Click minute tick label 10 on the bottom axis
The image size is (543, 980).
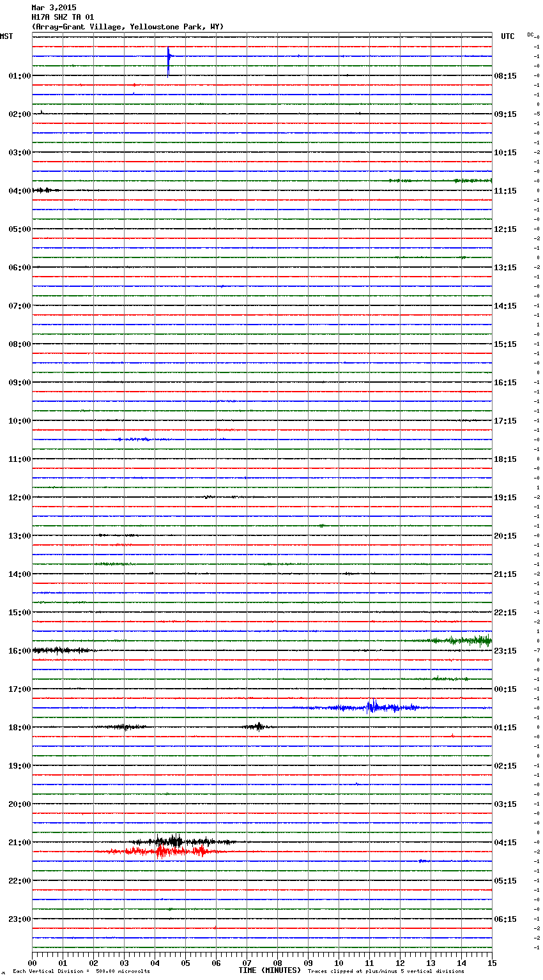click(339, 963)
